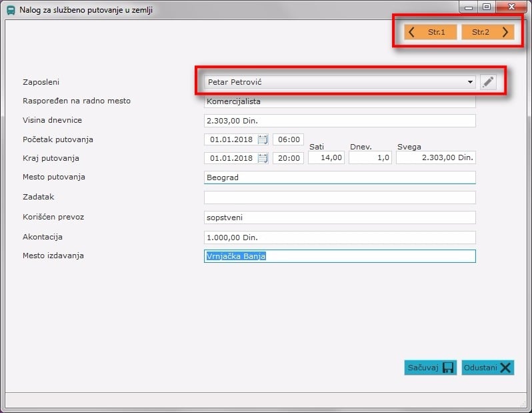The image size is (532, 413).
Task: Click the Akontacija label
Action: pos(43,237)
